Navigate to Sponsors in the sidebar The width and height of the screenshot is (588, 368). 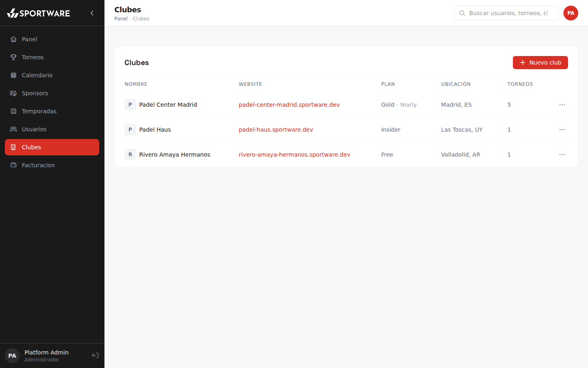coord(52,93)
